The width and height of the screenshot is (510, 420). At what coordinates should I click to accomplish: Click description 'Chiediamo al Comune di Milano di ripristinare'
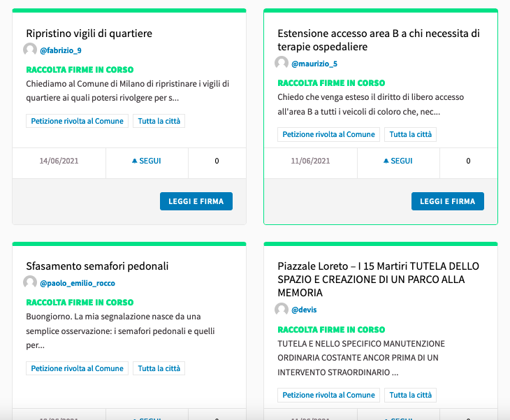(127, 91)
